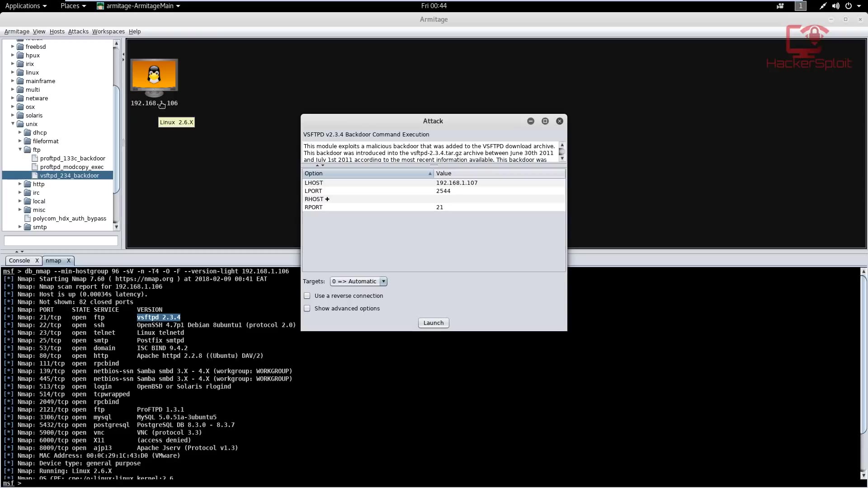Open the Attacks menu

[78, 31]
